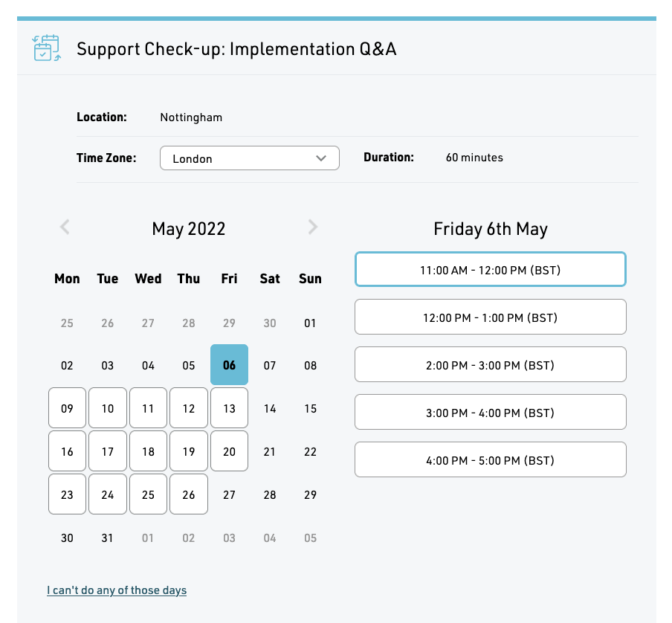Select the highlighted date 06 May
The image size is (672, 623).
[229, 364]
